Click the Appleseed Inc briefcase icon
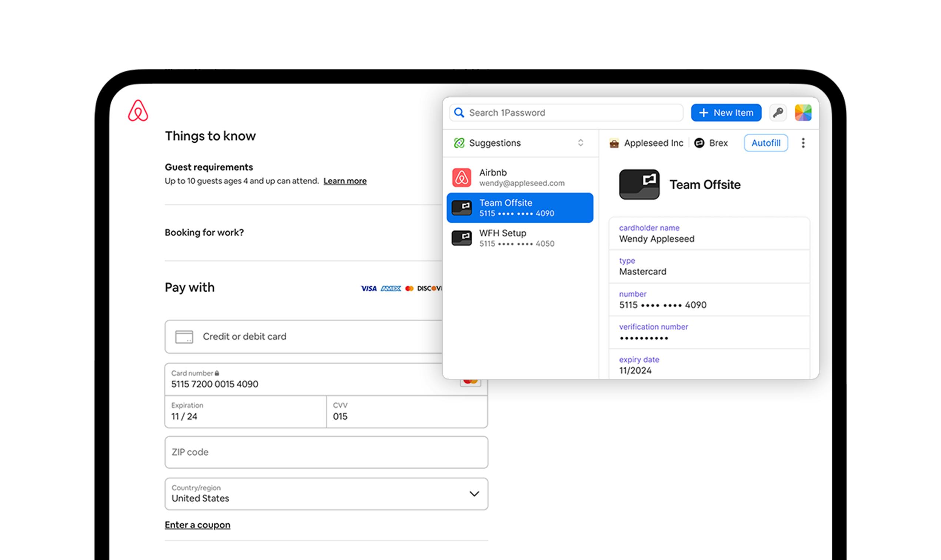 614,143
